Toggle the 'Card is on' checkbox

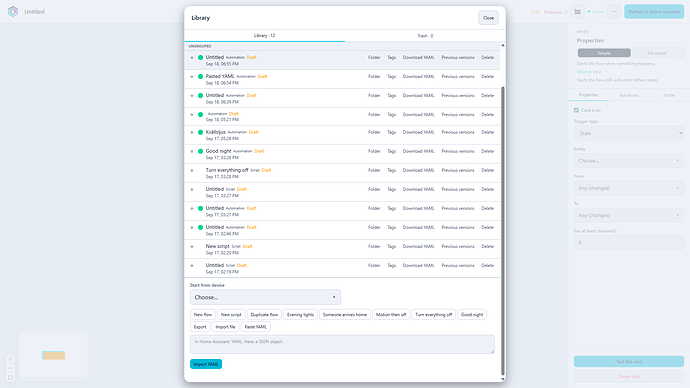click(x=576, y=110)
